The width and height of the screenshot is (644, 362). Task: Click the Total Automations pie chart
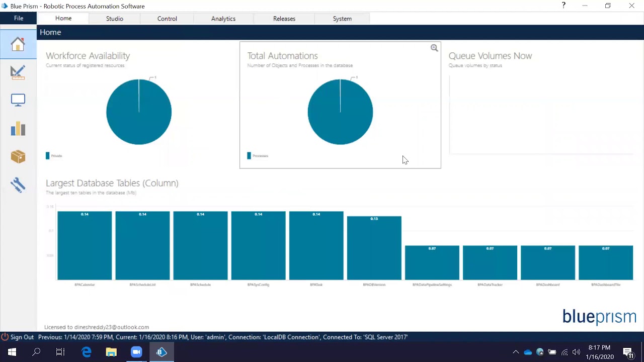(x=340, y=112)
